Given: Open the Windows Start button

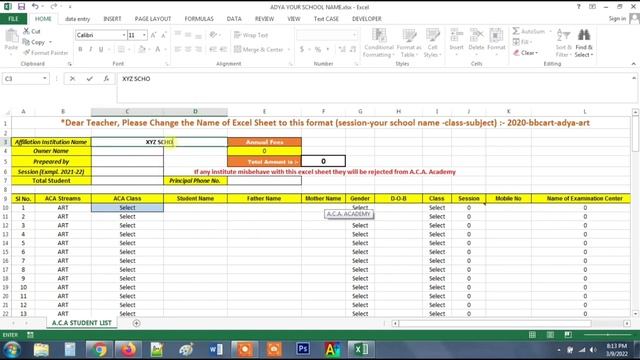Looking at the screenshot, I should point(12,350).
